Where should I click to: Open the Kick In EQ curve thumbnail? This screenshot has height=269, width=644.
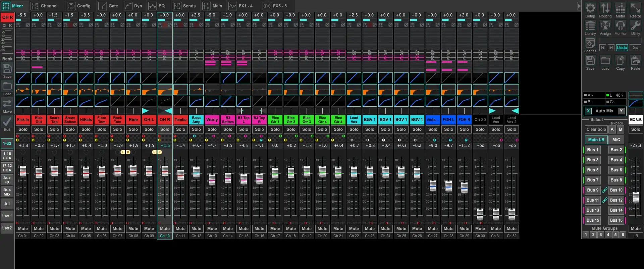click(x=23, y=90)
